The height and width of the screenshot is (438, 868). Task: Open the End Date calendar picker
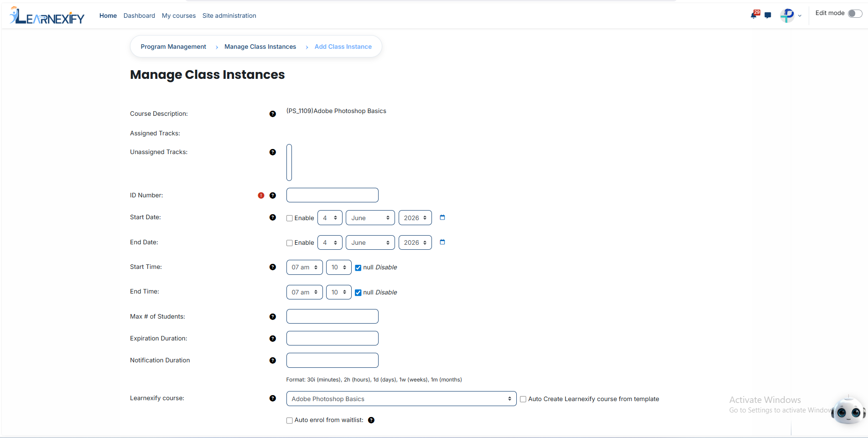click(x=442, y=242)
